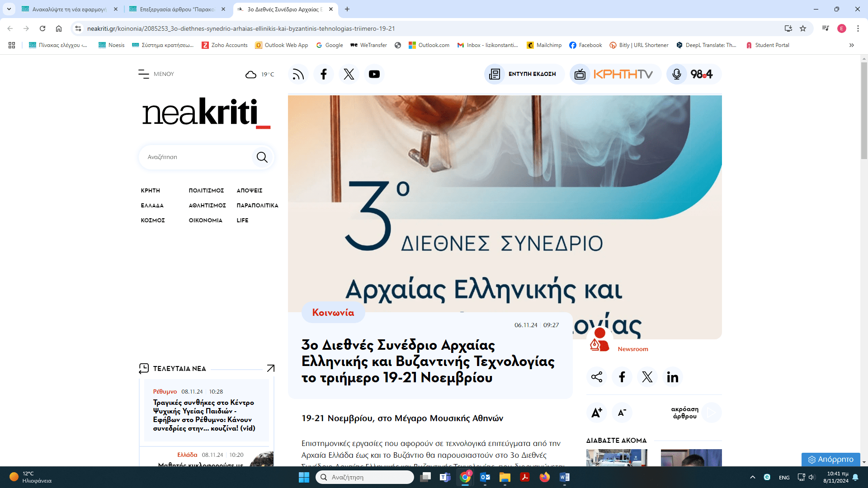
Task: Play article audio (ακρόαση άρθρου)
Action: point(711,412)
